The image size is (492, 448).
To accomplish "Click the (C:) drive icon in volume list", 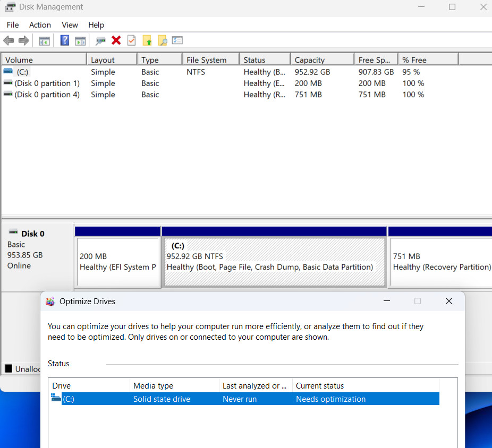I will pos(8,72).
